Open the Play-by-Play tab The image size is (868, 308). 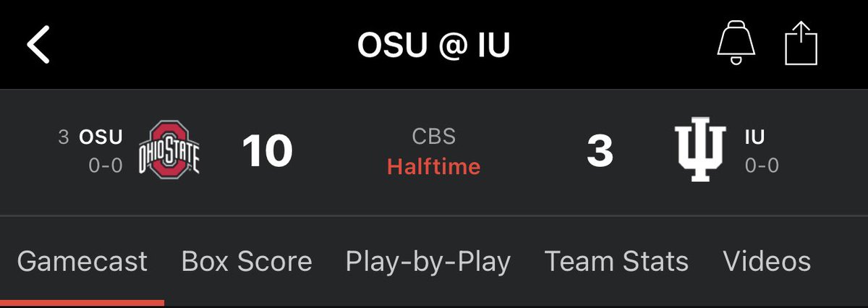tap(428, 262)
